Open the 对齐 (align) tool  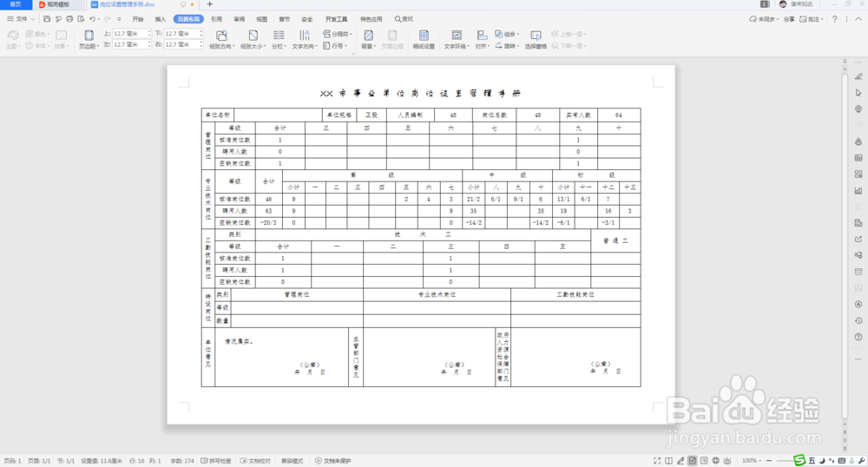pos(482,39)
